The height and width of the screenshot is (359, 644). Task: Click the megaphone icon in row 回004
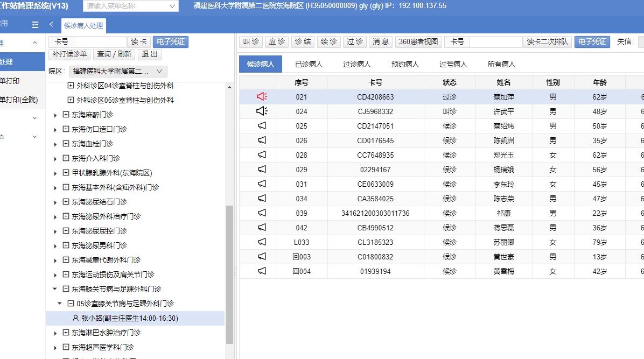click(262, 271)
